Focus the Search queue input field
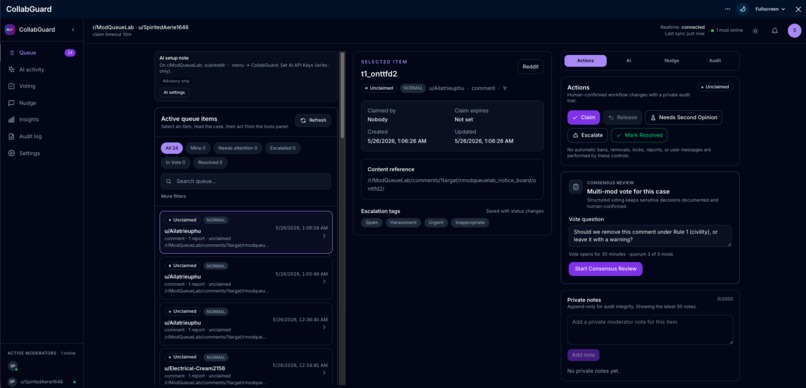The height and width of the screenshot is (388, 806). 246,181
